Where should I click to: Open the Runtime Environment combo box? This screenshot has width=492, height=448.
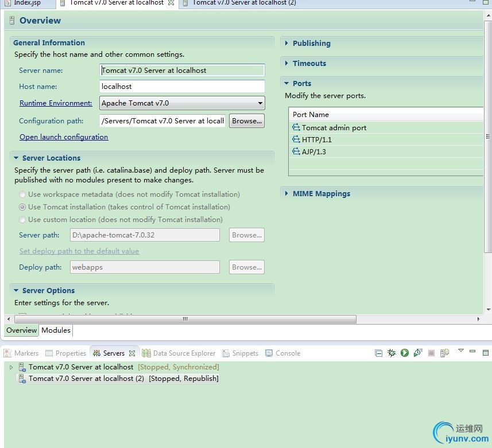[182, 103]
